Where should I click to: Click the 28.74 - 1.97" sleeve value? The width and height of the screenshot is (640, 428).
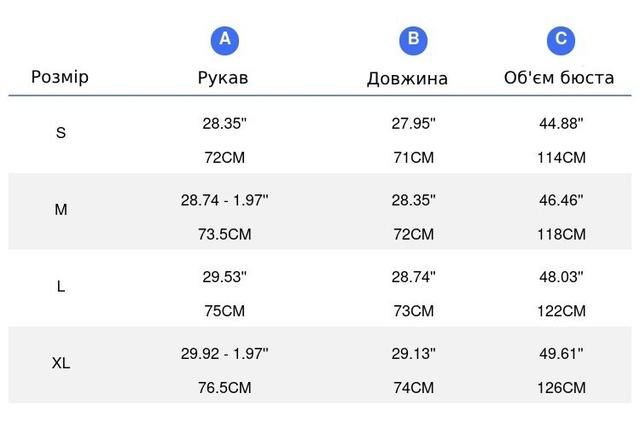(x=224, y=200)
